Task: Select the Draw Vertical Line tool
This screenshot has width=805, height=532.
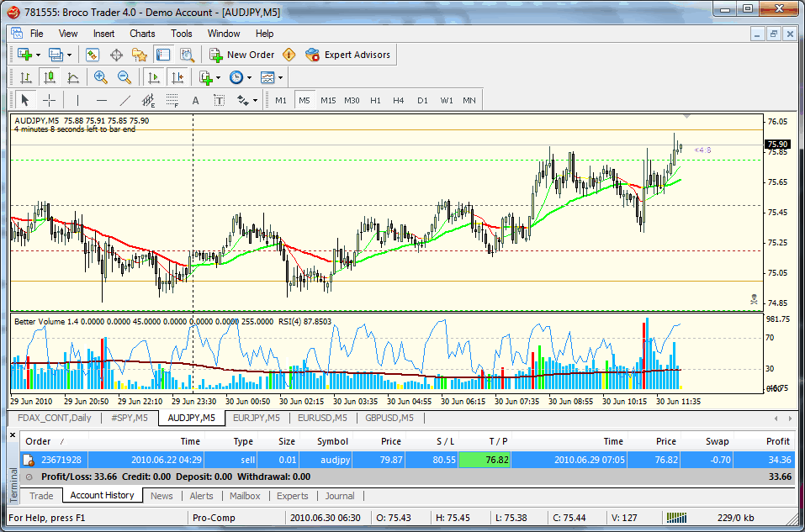Action: [77, 100]
